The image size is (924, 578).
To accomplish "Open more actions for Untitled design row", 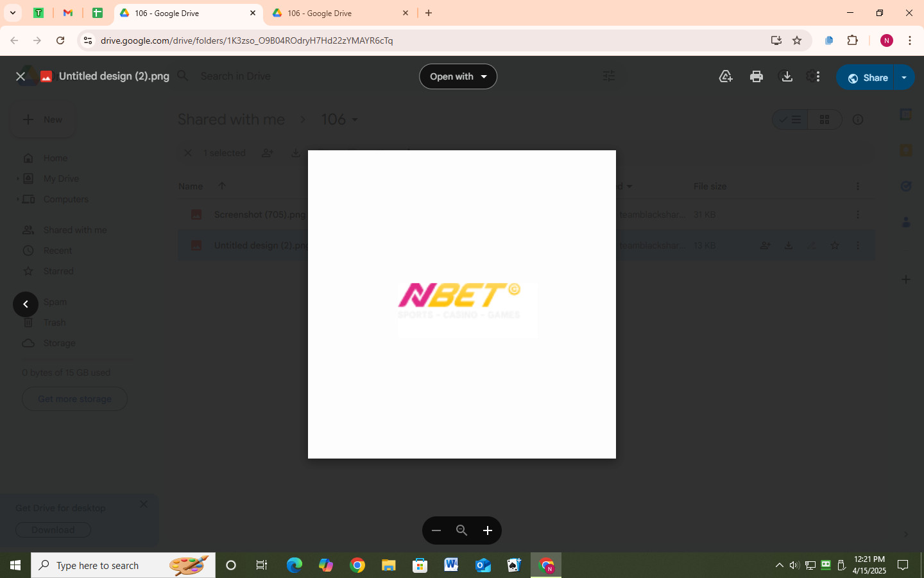I will (858, 245).
